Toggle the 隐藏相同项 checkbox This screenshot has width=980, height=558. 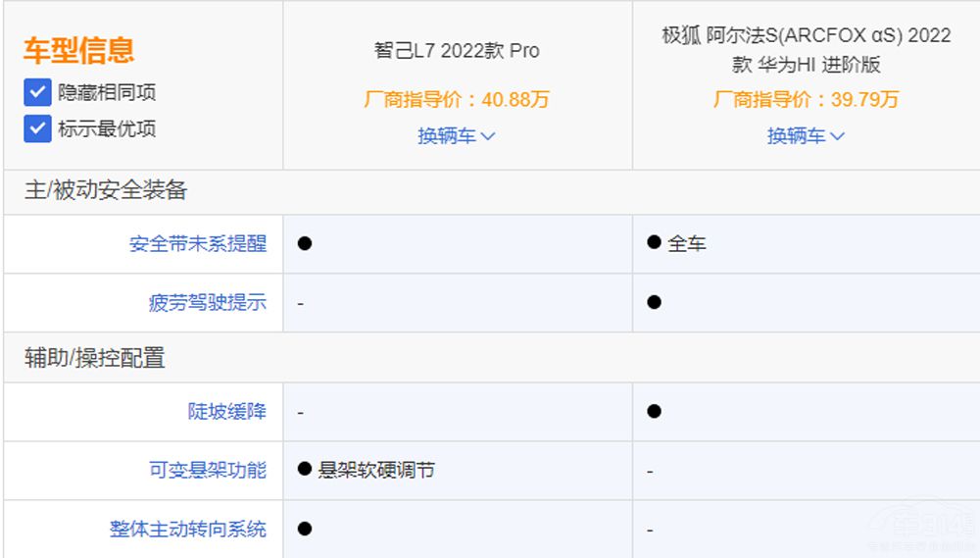[x=37, y=93]
